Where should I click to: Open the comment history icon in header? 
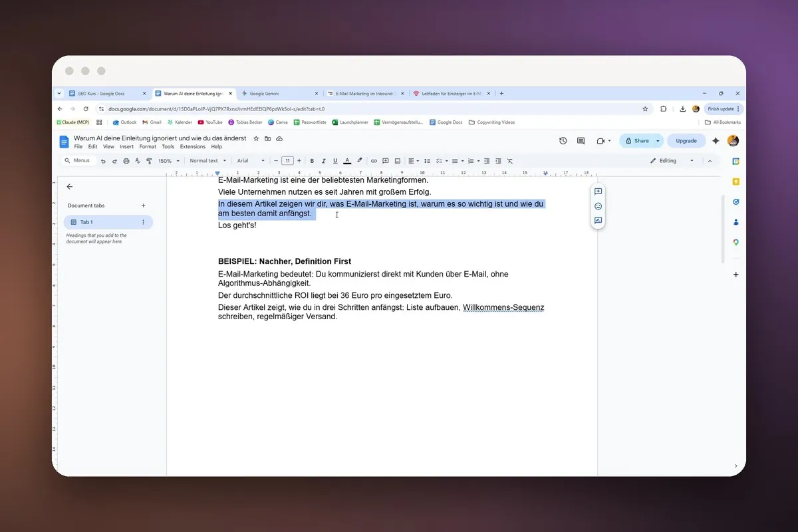[581, 141]
